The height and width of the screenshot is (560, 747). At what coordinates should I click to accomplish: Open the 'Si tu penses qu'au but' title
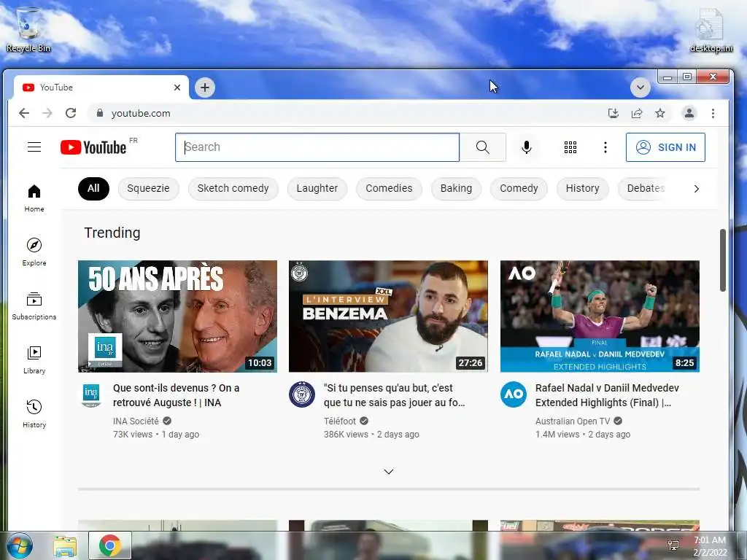pyautogui.click(x=395, y=395)
